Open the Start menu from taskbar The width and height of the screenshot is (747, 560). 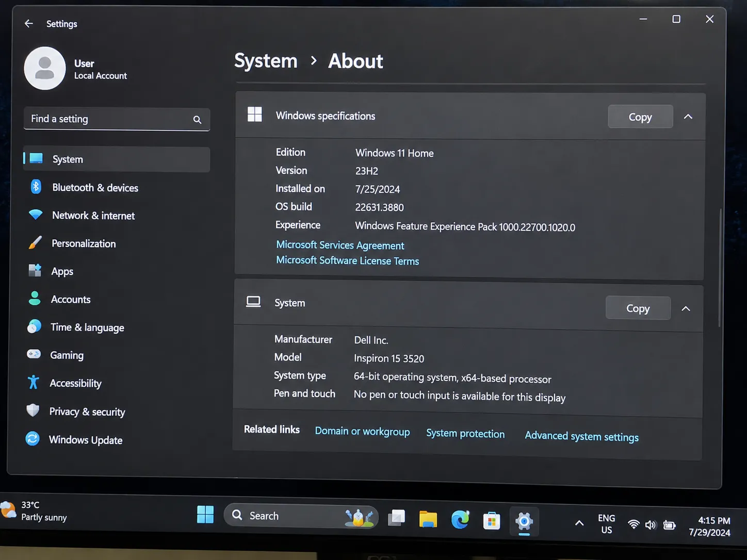(x=205, y=514)
